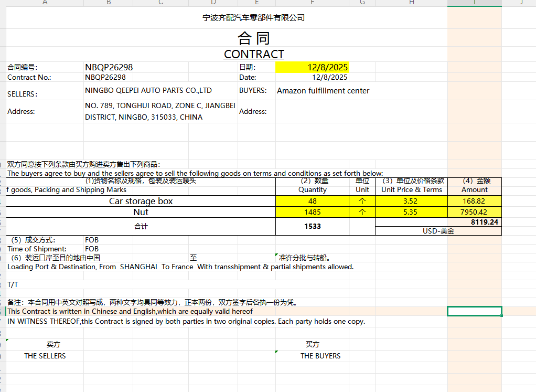
Task: Click the yellow-highlighted date cell 12/8/2025
Action: [x=312, y=67]
